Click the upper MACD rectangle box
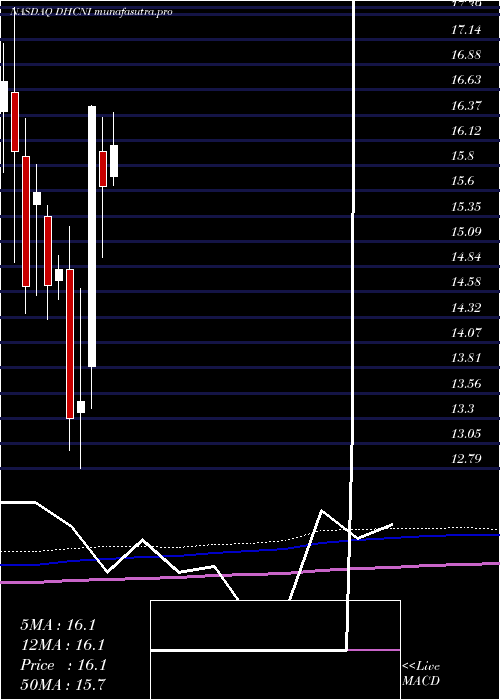The height and width of the screenshot is (700, 500). point(275,625)
